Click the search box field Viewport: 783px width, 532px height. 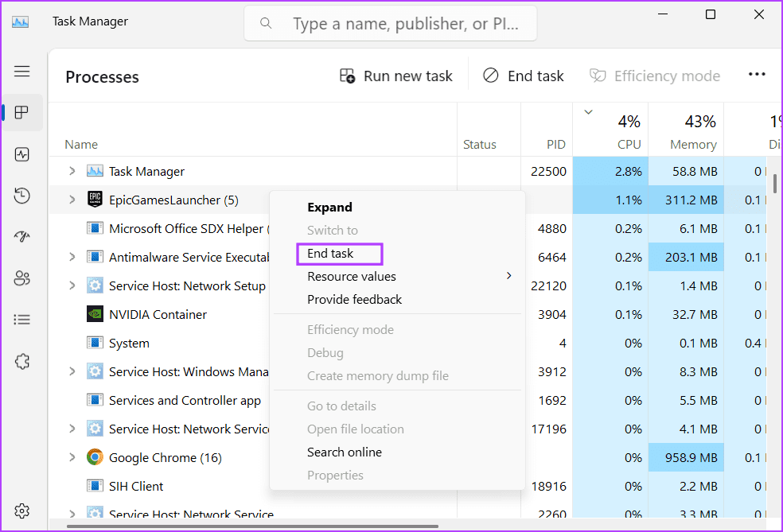[391, 23]
